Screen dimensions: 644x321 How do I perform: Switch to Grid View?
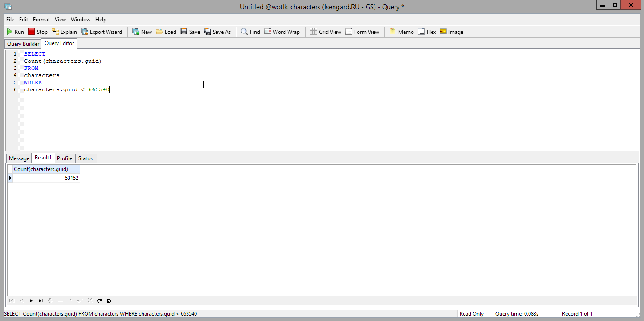click(x=326, y=32)
